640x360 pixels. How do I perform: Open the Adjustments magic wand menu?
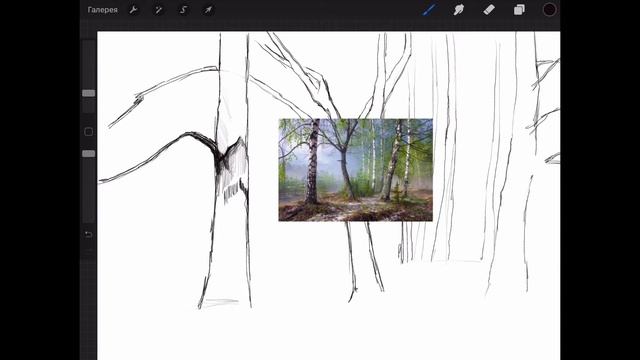158,10
